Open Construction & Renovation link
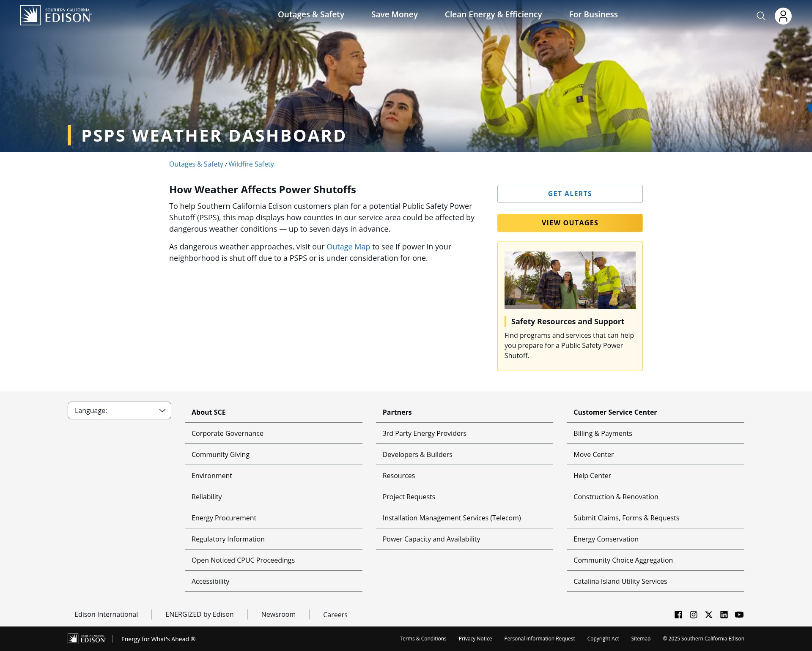The height and width of the screenshot is (651, 812). coord(615,497)
